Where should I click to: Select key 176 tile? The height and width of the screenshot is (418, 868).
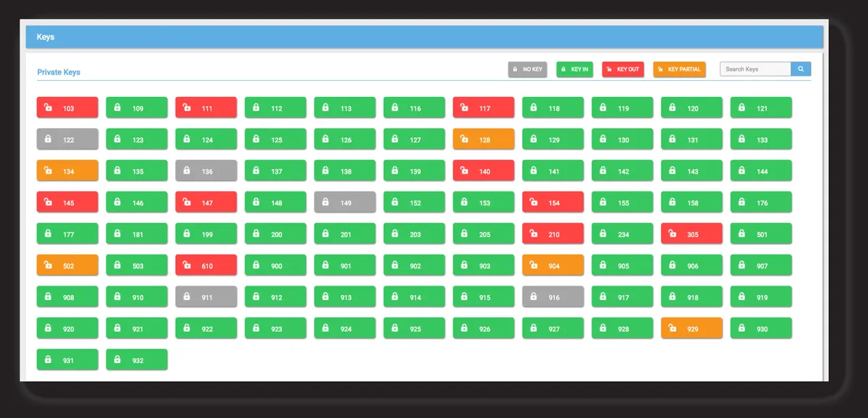[x=761, y=202]
